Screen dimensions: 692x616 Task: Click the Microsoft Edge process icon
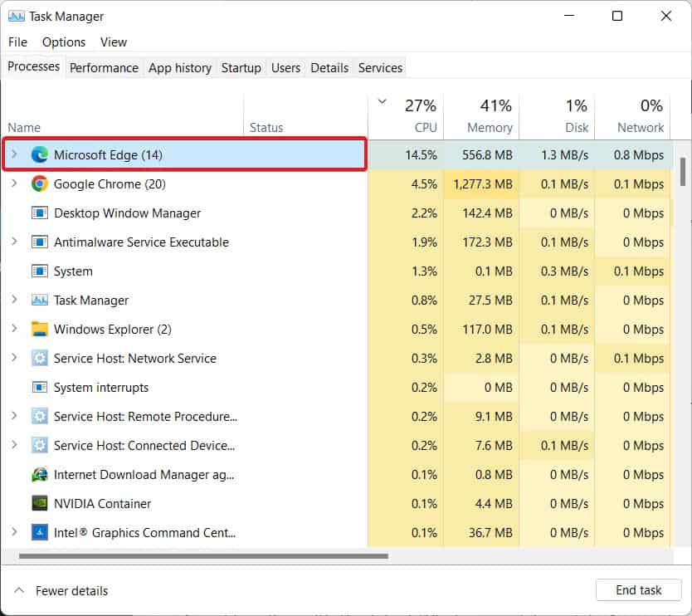tap(39, 154)
